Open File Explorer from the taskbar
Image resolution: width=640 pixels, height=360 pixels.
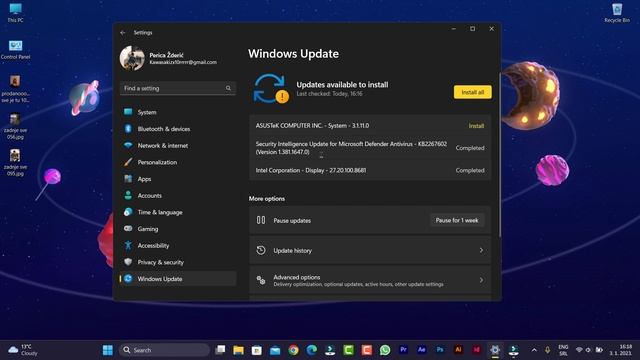click(238, 350)
